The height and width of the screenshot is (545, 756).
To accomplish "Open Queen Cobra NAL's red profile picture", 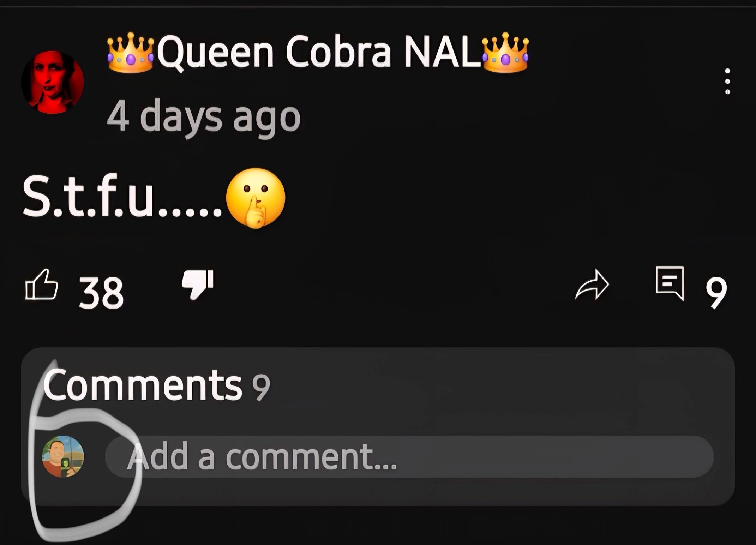I will coord(53,82).
